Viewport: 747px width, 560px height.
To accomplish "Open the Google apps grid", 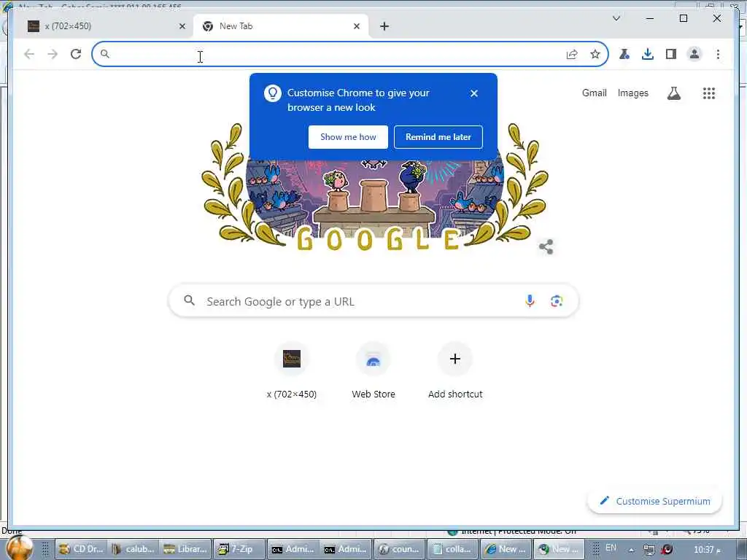I will (x=709, y=93).
